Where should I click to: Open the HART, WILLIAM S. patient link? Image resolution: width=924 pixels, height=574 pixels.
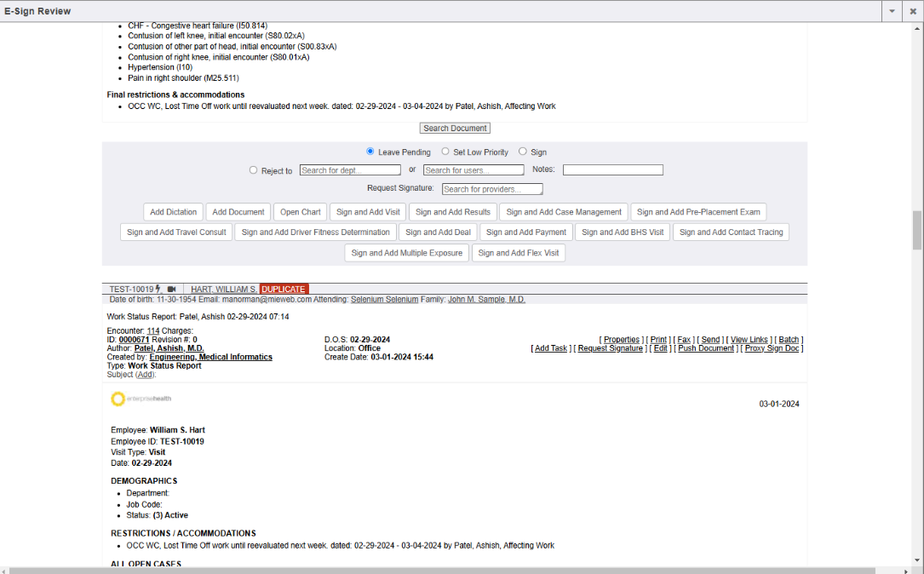click(224, 290)
